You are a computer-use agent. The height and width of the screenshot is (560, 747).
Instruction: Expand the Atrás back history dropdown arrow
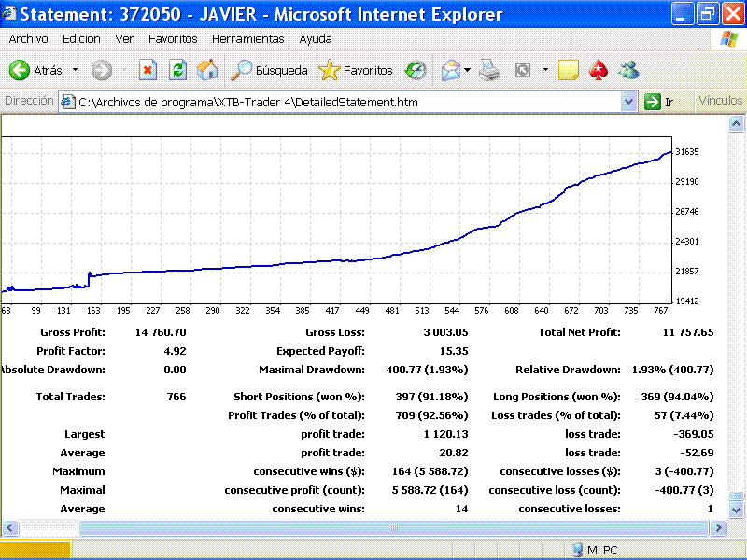point(76,70)
